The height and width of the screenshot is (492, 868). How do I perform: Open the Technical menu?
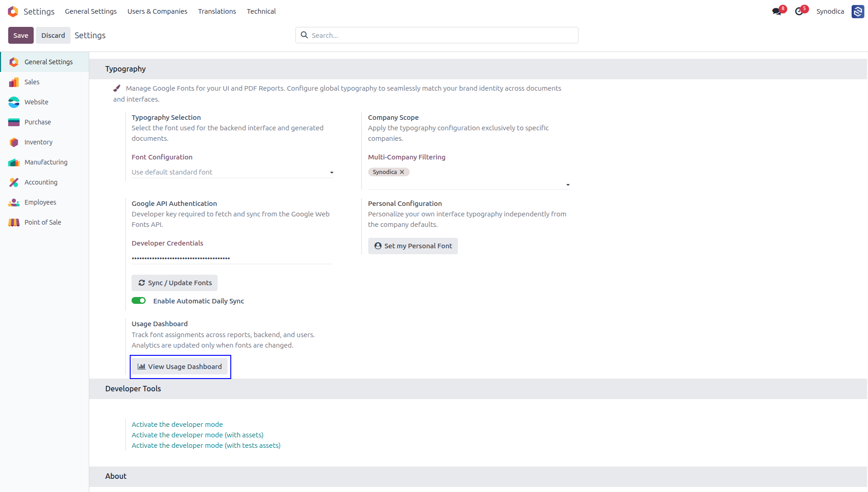[x=261, y=11]
